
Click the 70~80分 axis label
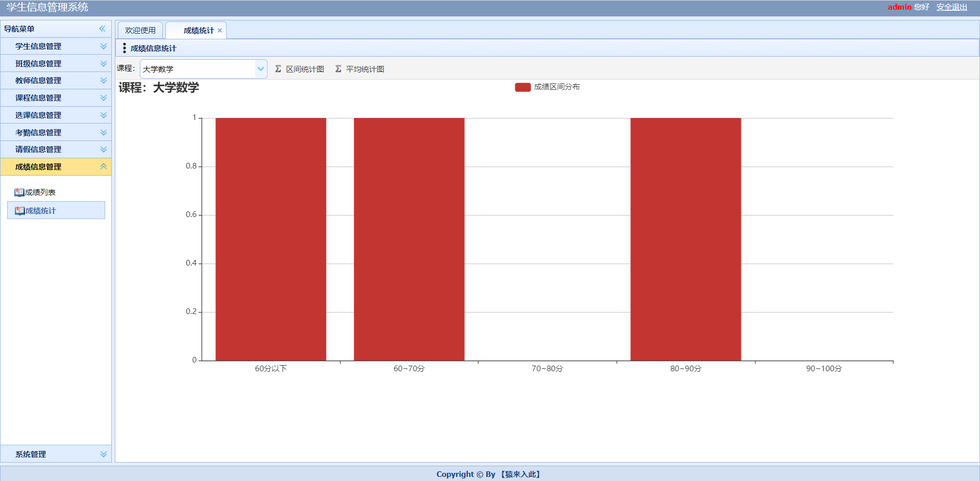click(547, 369)
